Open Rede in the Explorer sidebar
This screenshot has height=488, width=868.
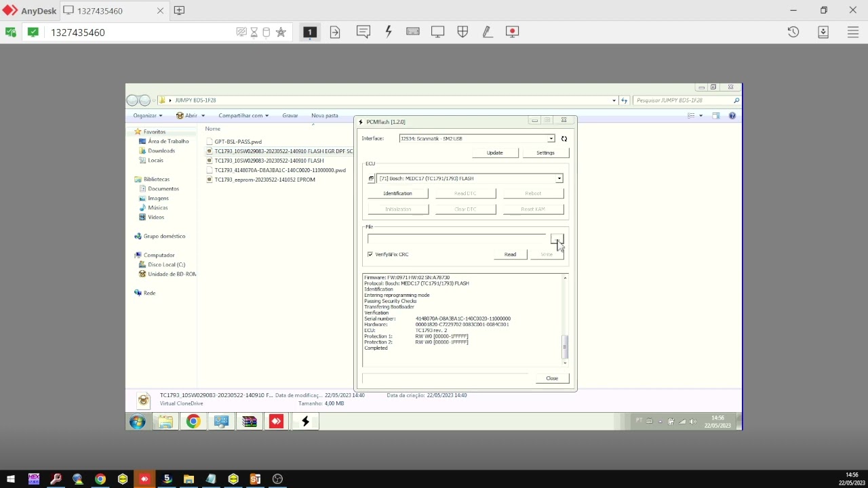149,293
